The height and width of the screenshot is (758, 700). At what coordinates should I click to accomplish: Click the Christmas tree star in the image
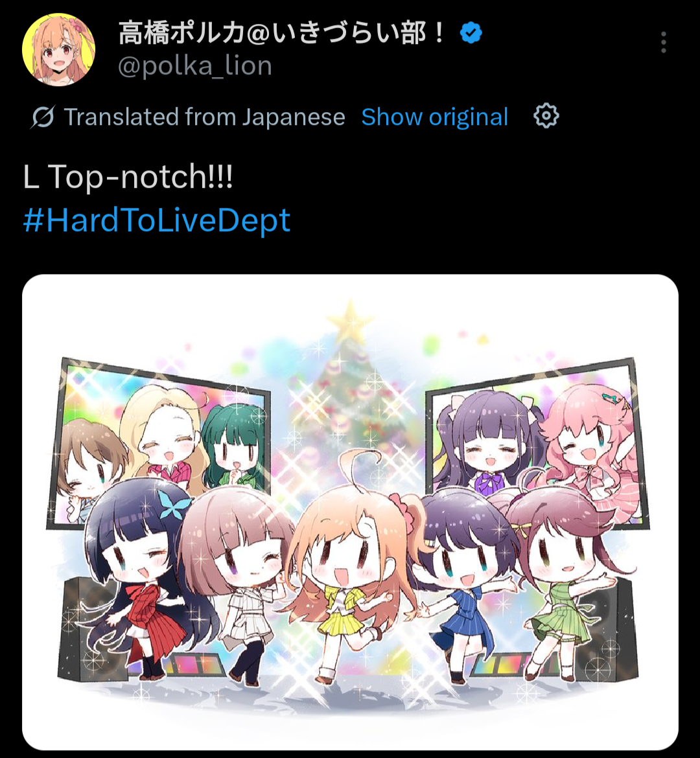(349, 321)
